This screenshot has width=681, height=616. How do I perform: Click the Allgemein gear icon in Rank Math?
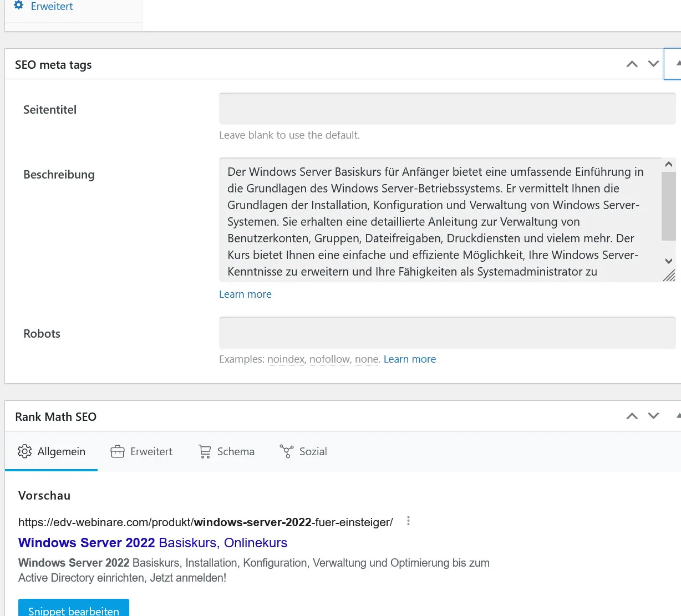[24, 451]
